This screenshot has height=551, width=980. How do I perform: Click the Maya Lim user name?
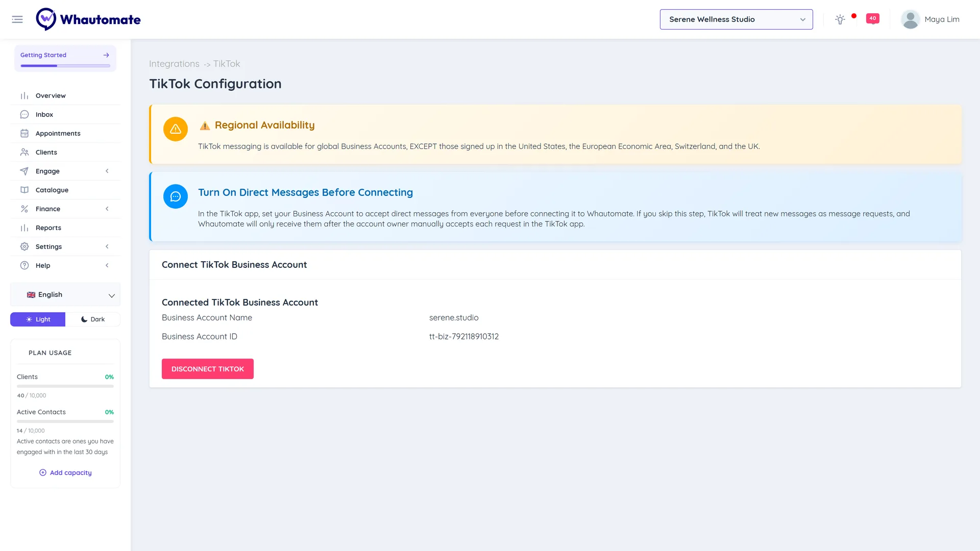tap(942, 19)
